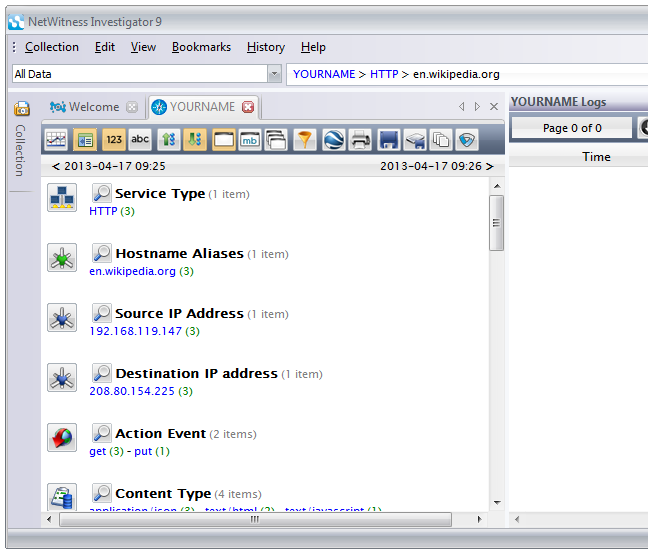Click the put action event link
The height and width of the screenshot is (554, 648).
click(x=143, y=452)
